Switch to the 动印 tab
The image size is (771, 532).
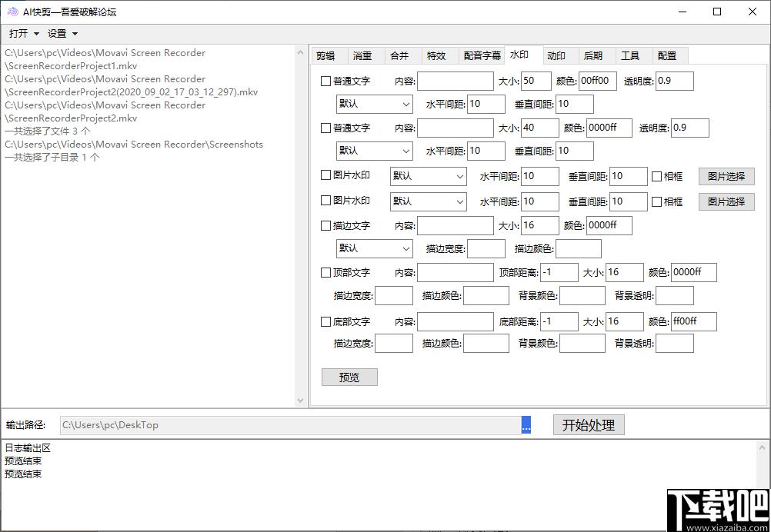(x=560, y=55)
